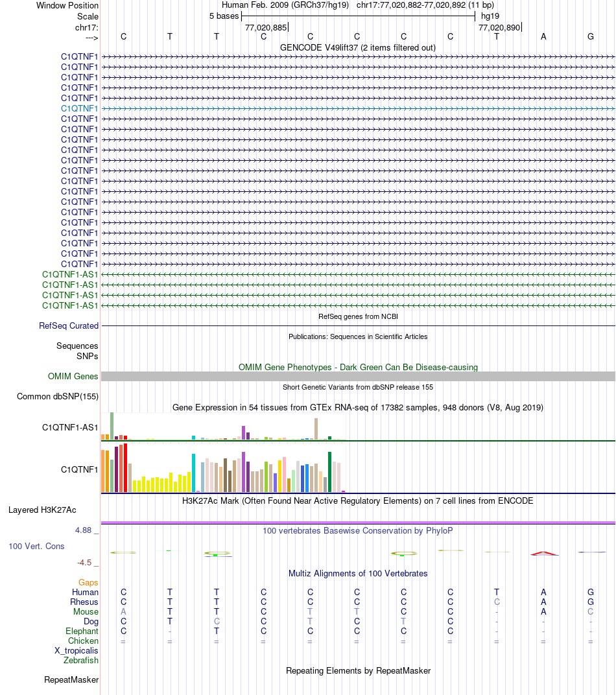
Task: Select the Rhesus alignment row label
Action: tap(84, 602)
